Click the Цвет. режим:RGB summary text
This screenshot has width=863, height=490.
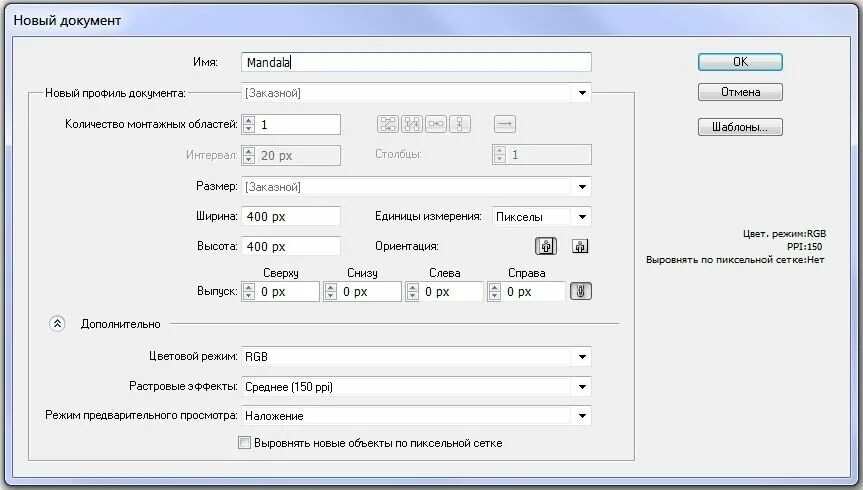click(x=784, y=233)
